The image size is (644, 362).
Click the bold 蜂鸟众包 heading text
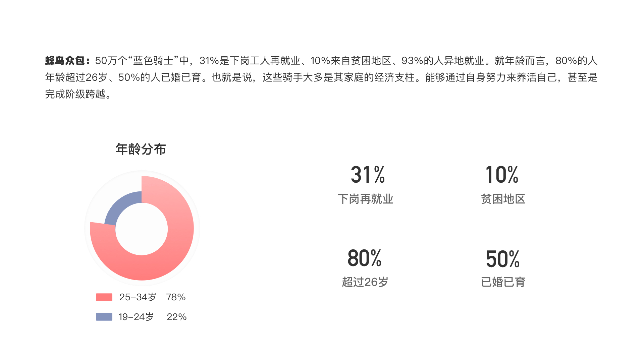[x=65, y=61]
